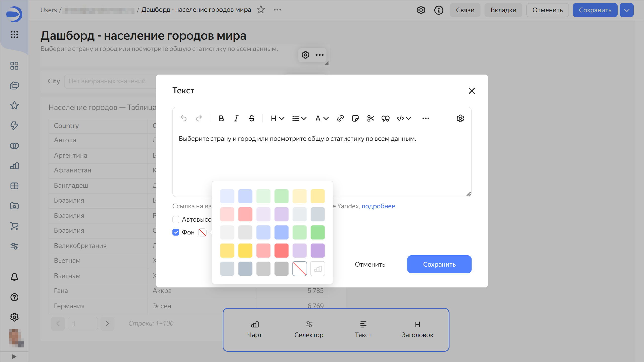Open the editor settings gear
This screenshot has width=644, height=362.
point(460,118)
